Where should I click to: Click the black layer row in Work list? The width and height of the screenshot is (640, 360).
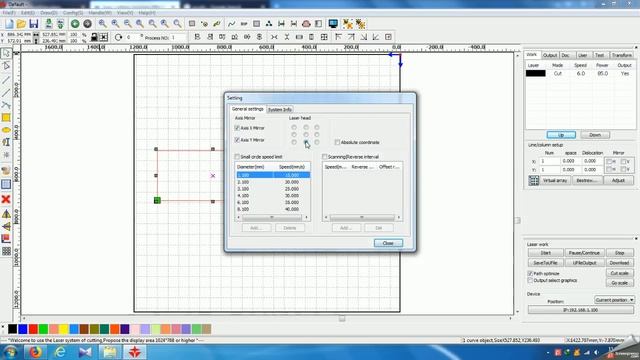click(580, 73)
